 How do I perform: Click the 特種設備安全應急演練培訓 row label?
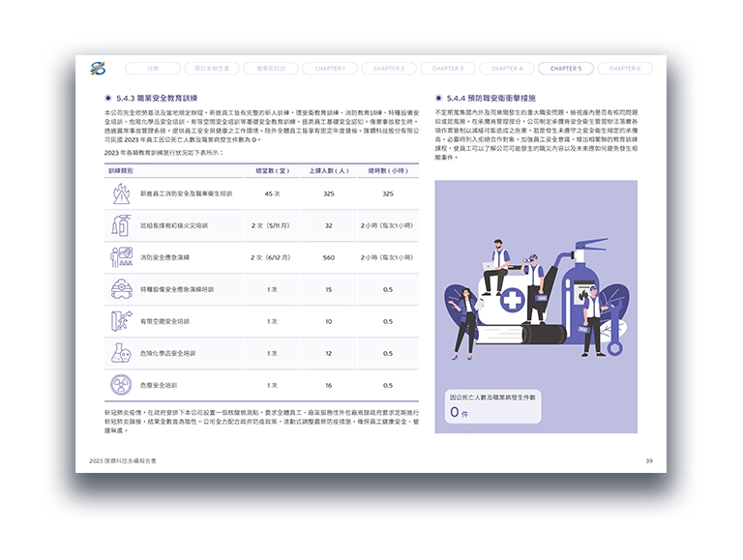tap(177, 289)
